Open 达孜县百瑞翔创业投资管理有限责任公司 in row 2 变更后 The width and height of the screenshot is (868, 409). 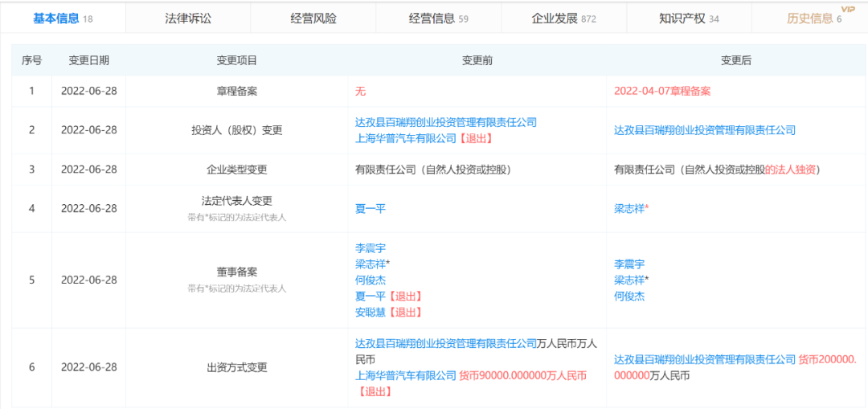705,130
